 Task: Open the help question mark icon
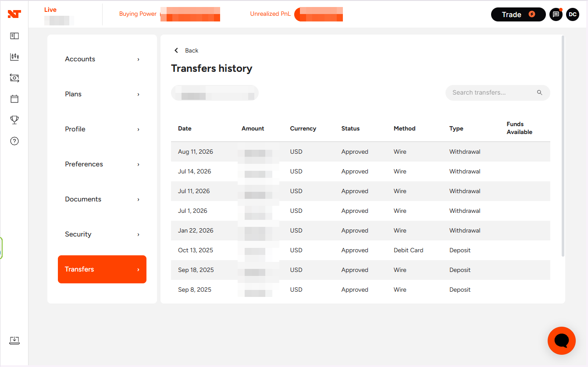14,141
